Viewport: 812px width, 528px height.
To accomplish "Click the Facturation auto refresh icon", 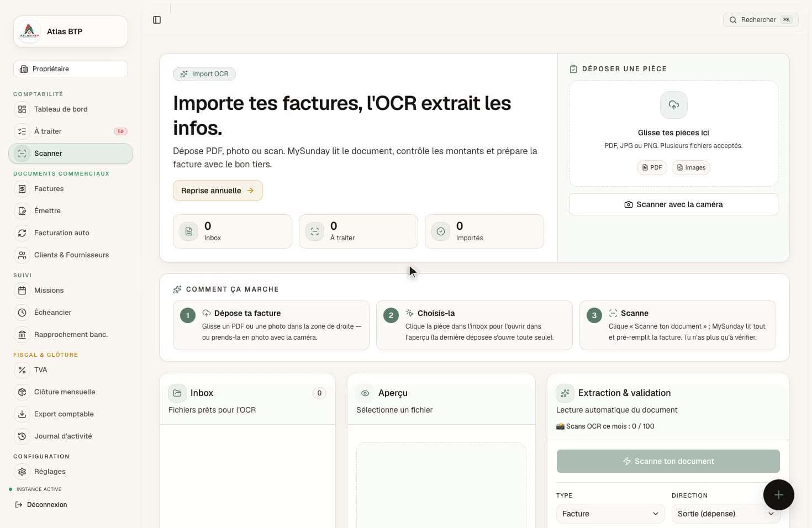I will (22, 233).
